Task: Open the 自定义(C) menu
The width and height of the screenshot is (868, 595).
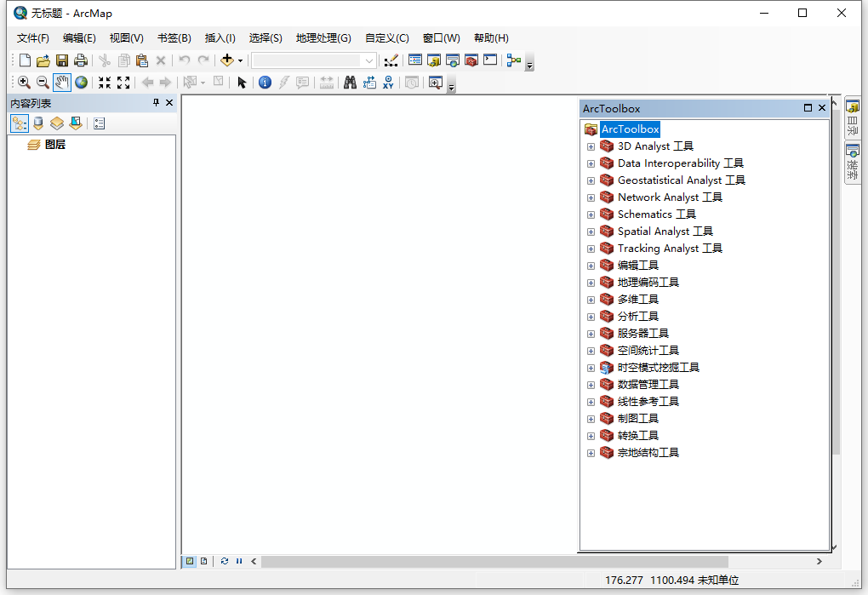Action: 387,38
